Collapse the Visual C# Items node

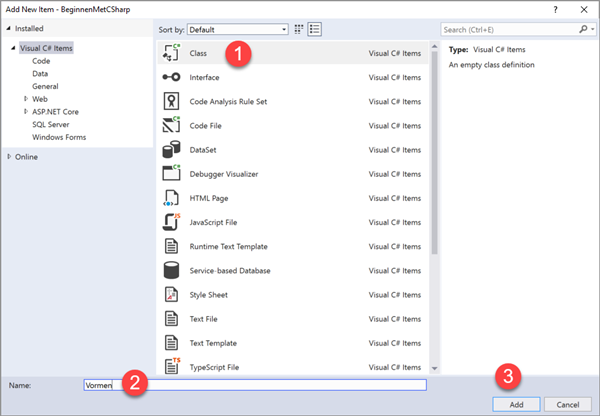click(13, 48)
